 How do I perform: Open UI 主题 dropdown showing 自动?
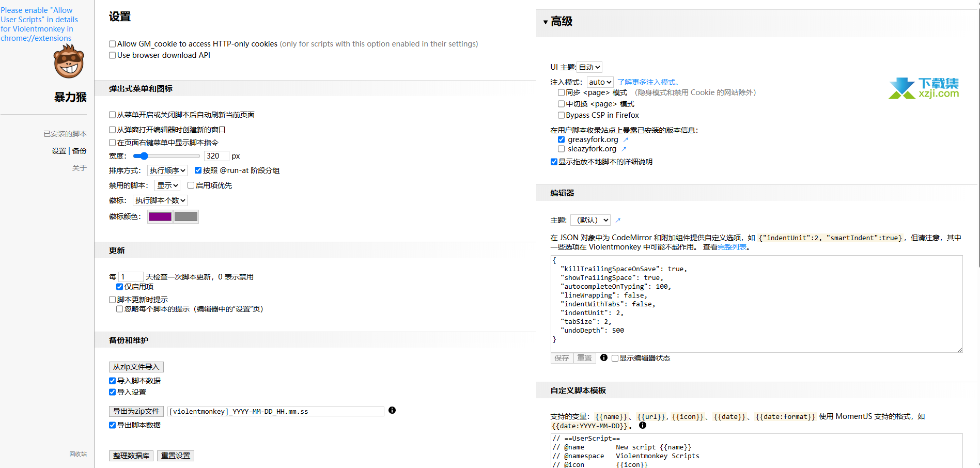589,67
